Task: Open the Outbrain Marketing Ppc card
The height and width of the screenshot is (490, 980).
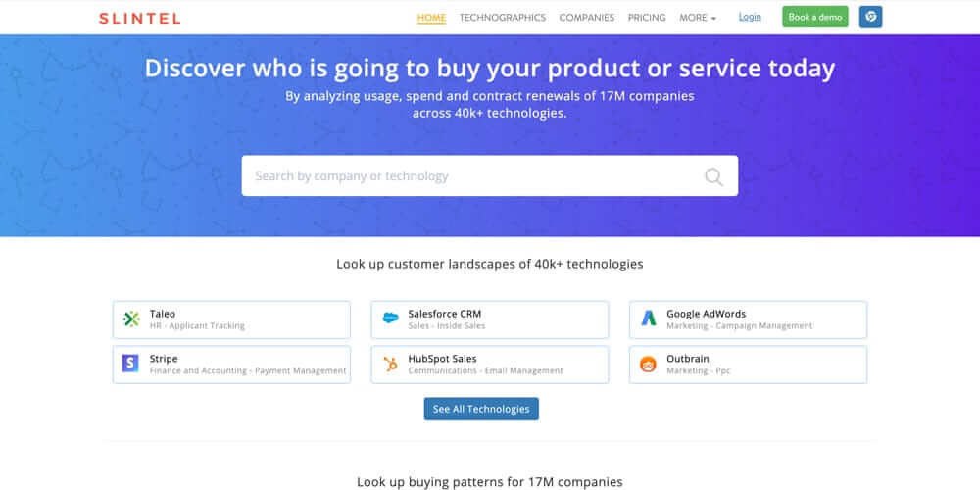Action: tap(748, 365)
